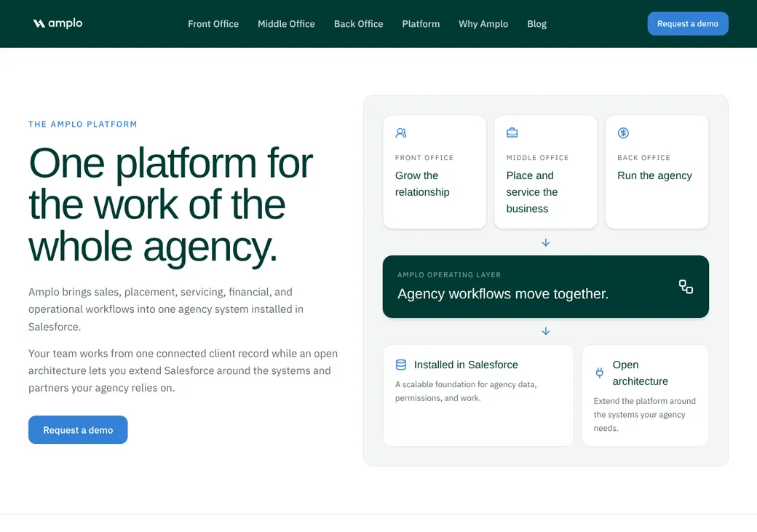The width and height of the screenshot is (757, 532).
Task: Click the Agency workflows move together banner
Action: (x=545, y=287)
